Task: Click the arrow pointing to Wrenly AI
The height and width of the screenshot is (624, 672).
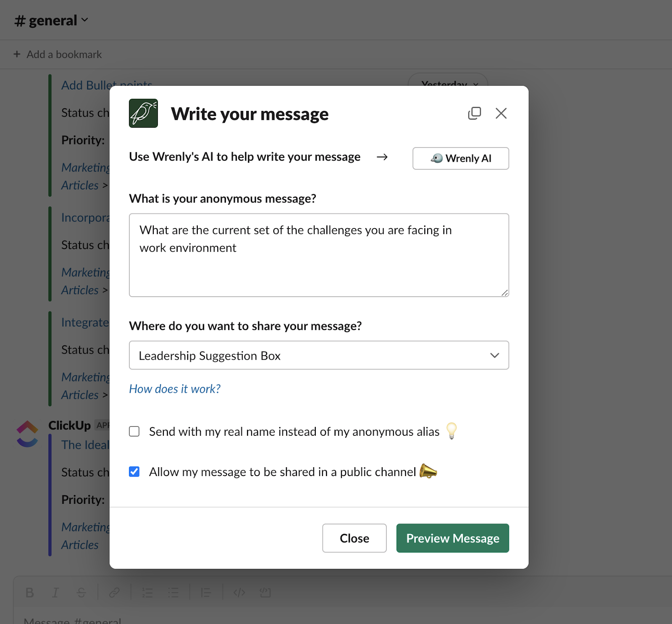Action: coord(382,157)
